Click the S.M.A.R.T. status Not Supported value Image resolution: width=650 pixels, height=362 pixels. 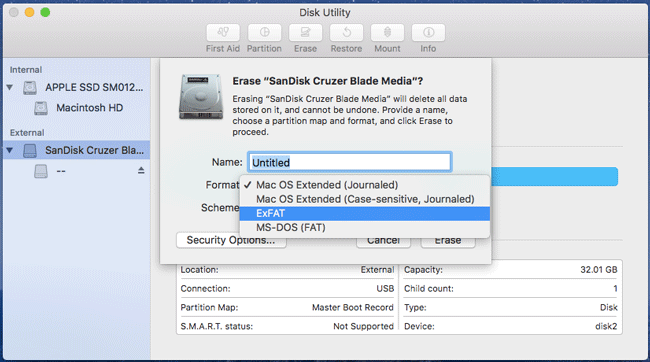pyautogui.click(x=363, y=326)
